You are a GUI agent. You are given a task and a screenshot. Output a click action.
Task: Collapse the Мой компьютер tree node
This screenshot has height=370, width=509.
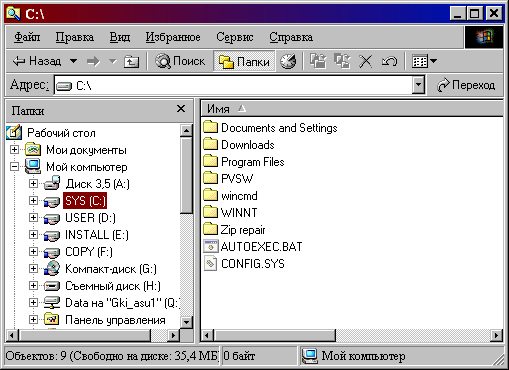(x=14, y=166)
